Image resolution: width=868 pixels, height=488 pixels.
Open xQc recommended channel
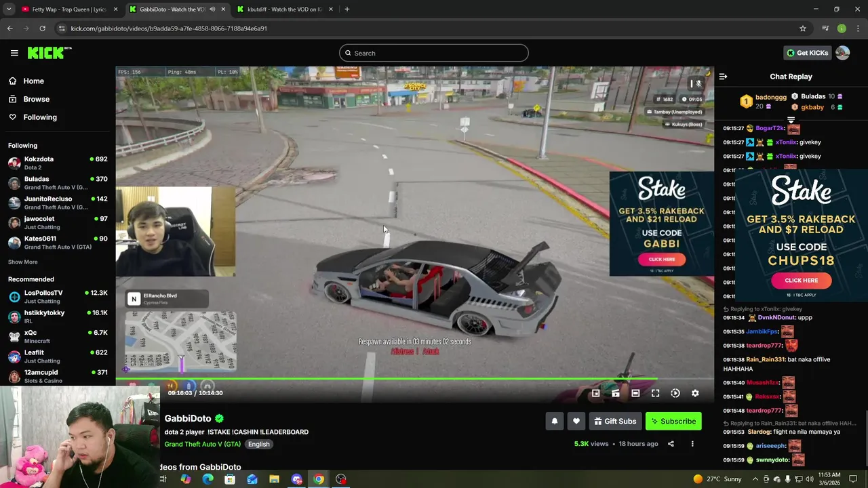tap(58, 336)
